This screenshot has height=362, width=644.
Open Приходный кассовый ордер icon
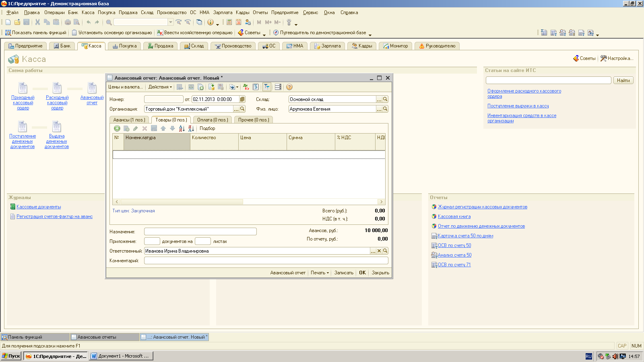(23, 88)
